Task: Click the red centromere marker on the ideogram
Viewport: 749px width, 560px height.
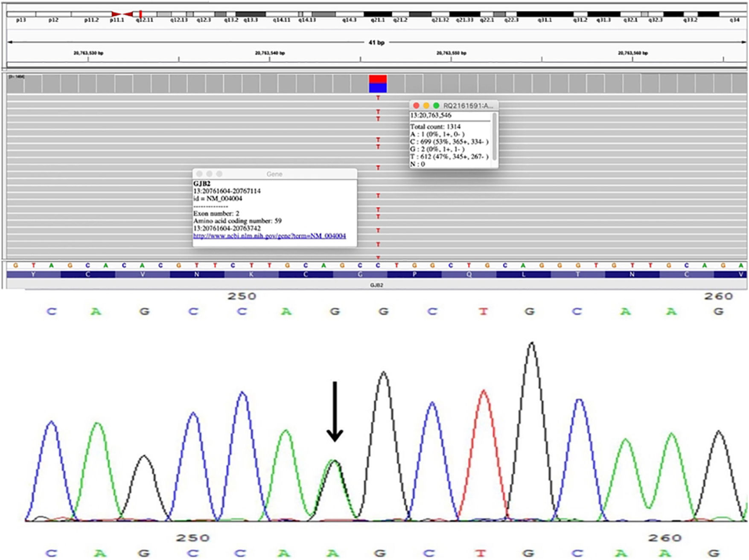Action: [122, 14]
